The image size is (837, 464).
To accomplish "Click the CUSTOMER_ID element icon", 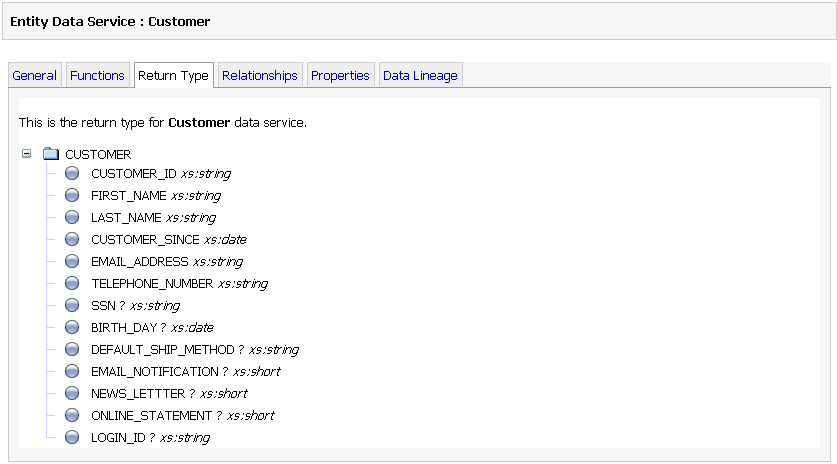I will (x=72, y=173).
